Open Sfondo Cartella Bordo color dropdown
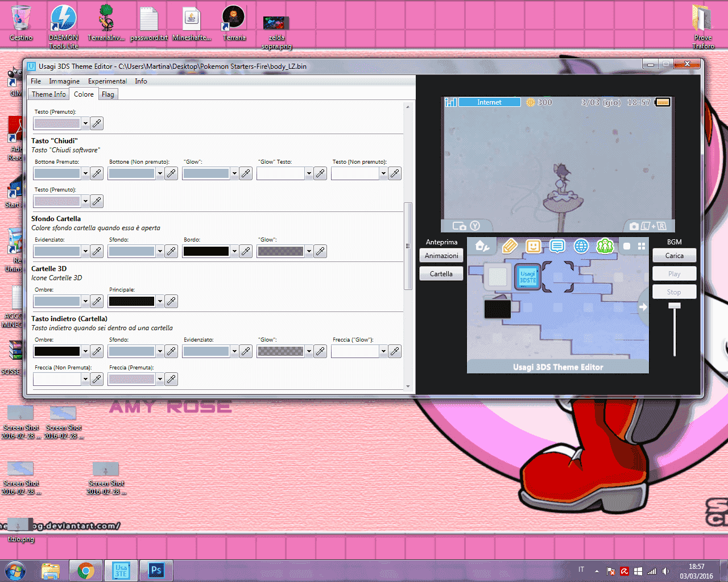This screenshot has height=582, width=728. 234,251
